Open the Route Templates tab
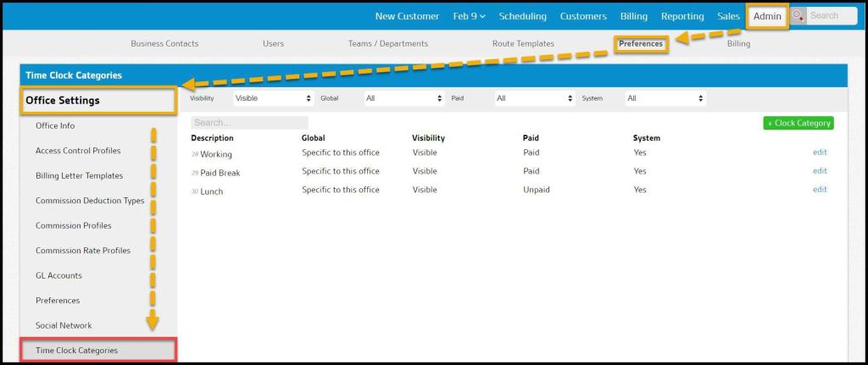Viewport: 868px width, 365px height. (523, 44)
